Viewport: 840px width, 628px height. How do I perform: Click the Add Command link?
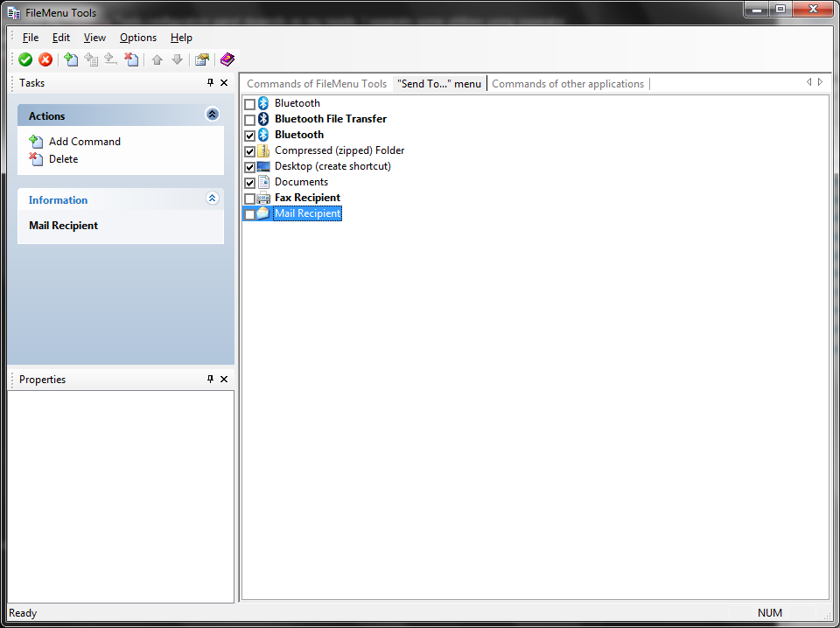85,142
